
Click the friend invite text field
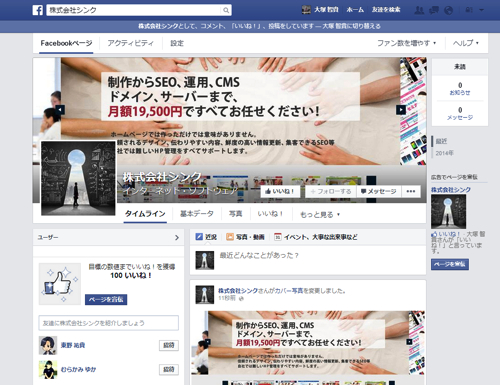[109, 323]
